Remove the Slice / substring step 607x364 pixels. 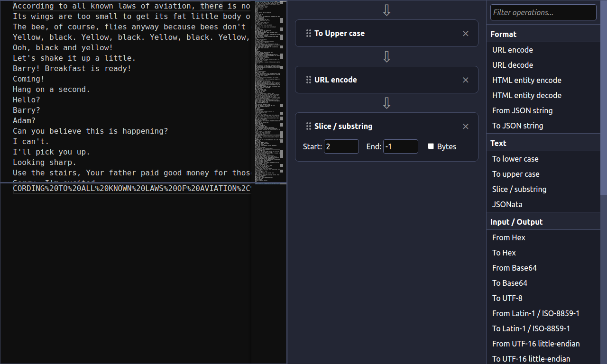(465, 127)
